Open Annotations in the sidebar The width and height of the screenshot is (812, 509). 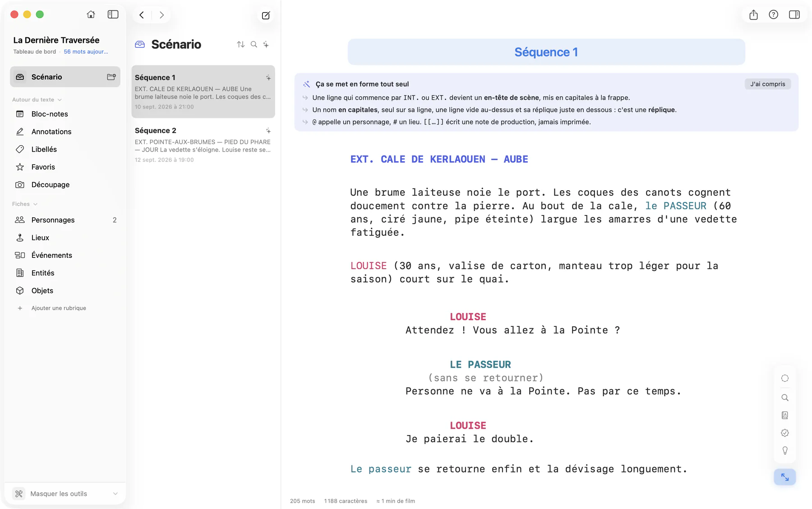[65, 132]
